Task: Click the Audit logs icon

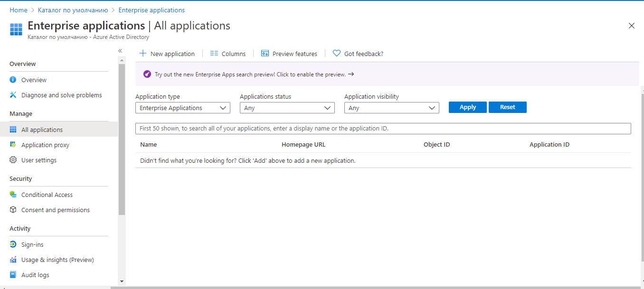Action: click(13, 275)
